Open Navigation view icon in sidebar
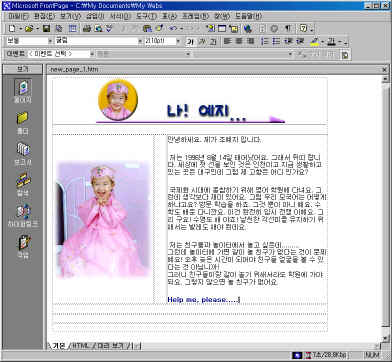Viewport: 392px width, 362px height. tap(23, 184)
